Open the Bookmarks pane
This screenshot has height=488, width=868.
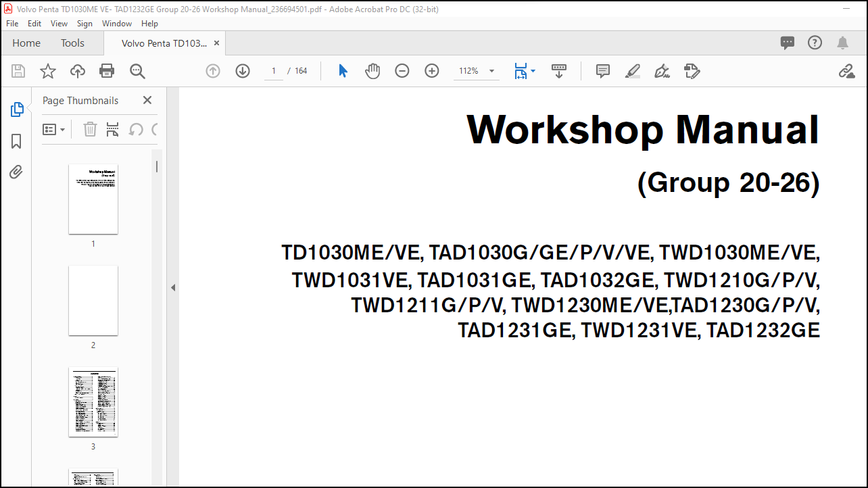tap(17, 141)
